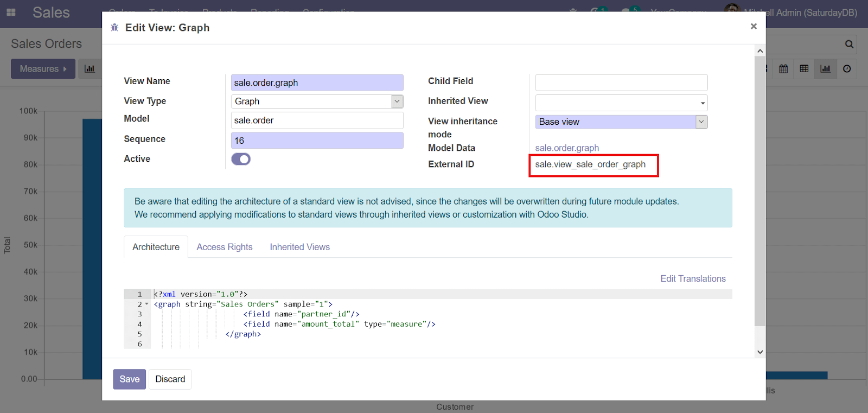Open Edit Translations link
868x413 pixels.
(x=693, y=278)
